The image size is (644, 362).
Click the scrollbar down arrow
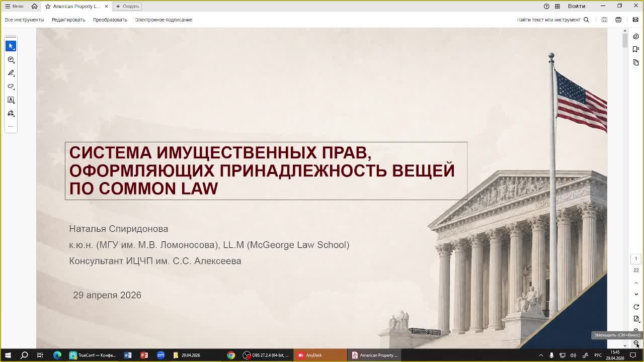pyautogui.click(x=625, y=345)
